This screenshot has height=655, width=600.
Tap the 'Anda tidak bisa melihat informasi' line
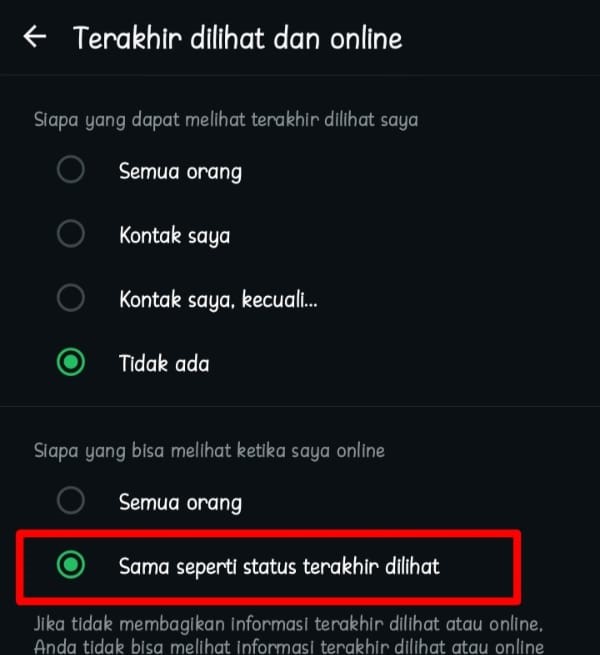tap(288, 646)
